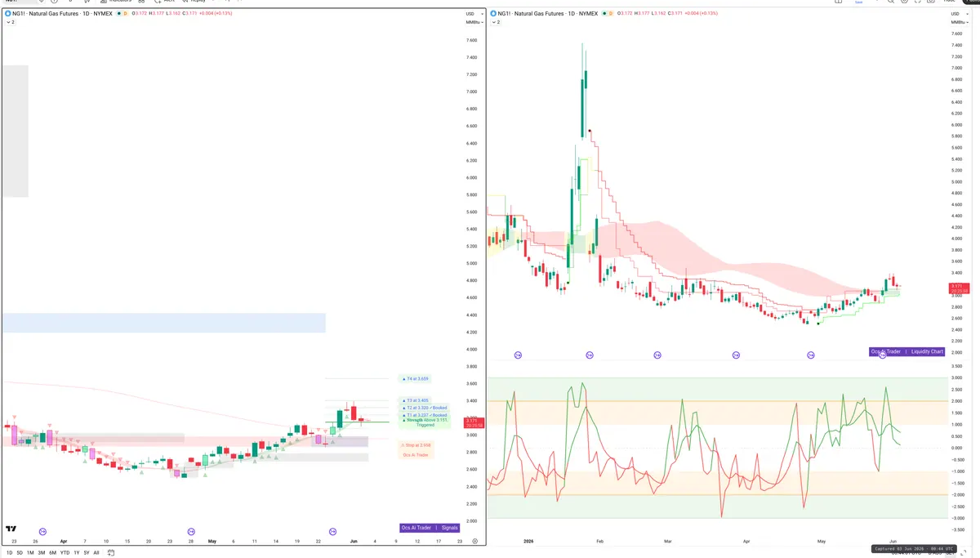Select the 1D time range
The width and height of the screenshot is (980, 558).
coord(9,552)
